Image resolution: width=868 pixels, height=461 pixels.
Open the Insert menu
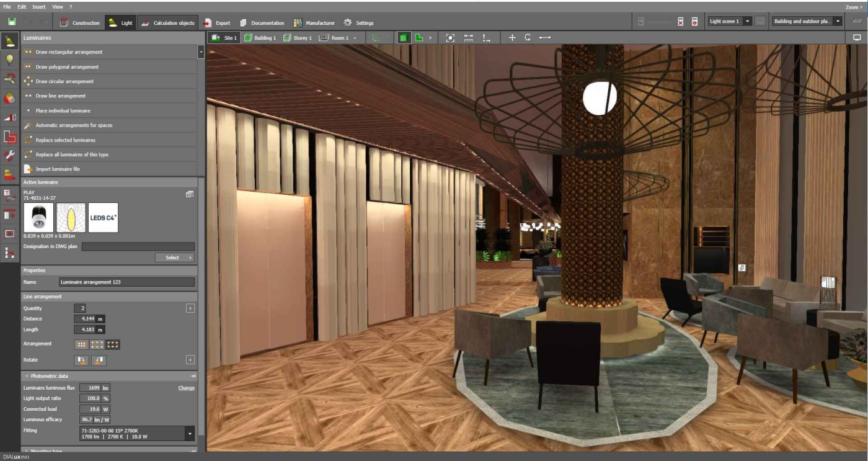point(38,7)
